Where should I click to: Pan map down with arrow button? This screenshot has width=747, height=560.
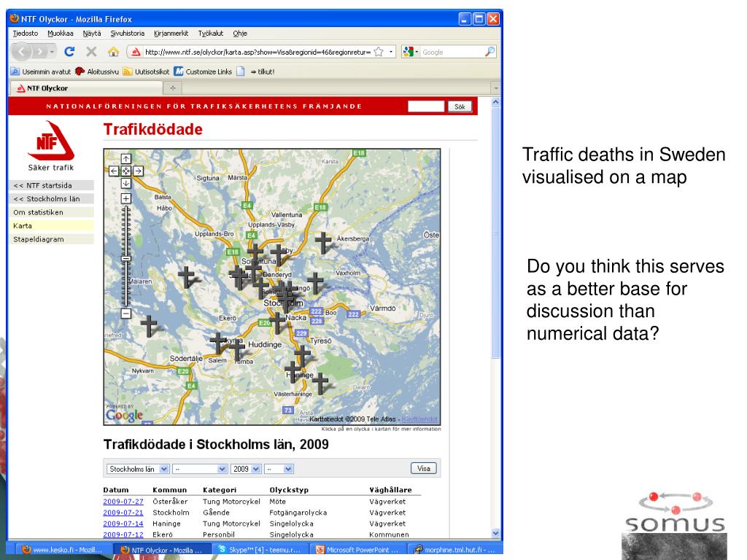pyautogui.click(x=125, y=183)
